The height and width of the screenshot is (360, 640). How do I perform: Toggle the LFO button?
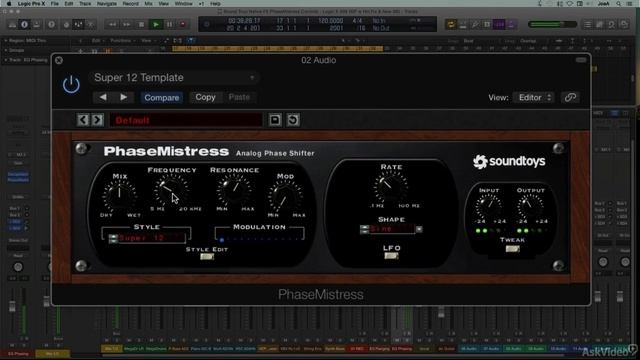pos(391,256)
